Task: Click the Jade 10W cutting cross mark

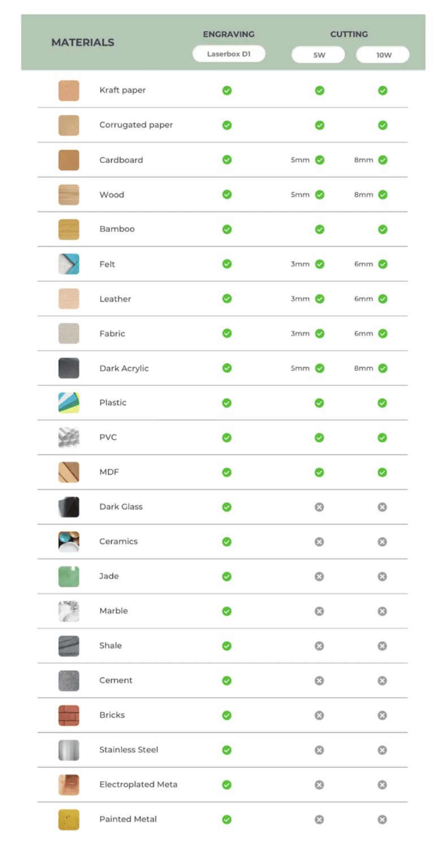Action: 383,576
